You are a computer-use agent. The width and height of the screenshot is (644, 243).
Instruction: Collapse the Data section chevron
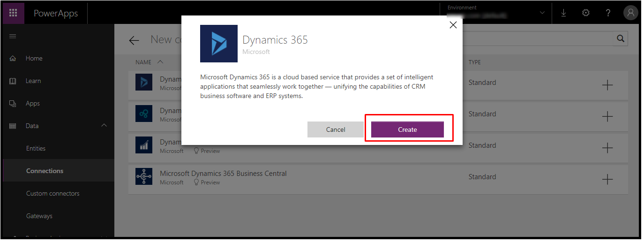coord(104,126)
